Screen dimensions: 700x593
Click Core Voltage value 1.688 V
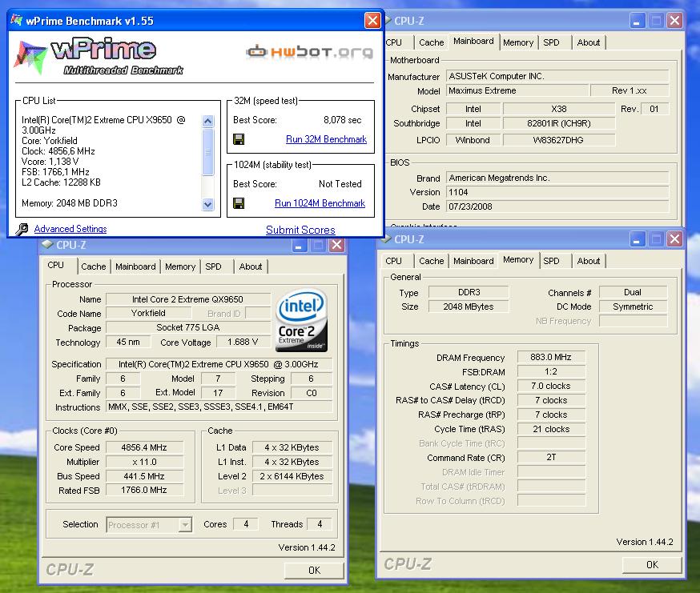click(x=243, y=342)
